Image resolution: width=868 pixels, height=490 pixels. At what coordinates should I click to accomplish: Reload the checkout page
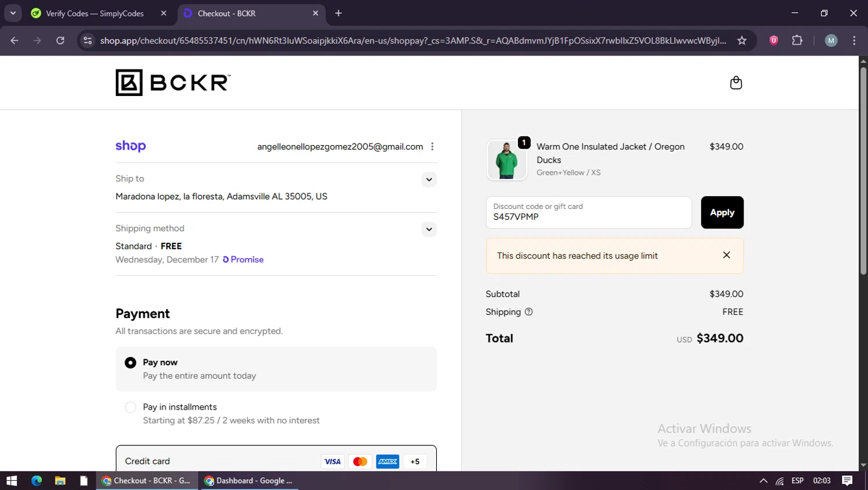60,40
